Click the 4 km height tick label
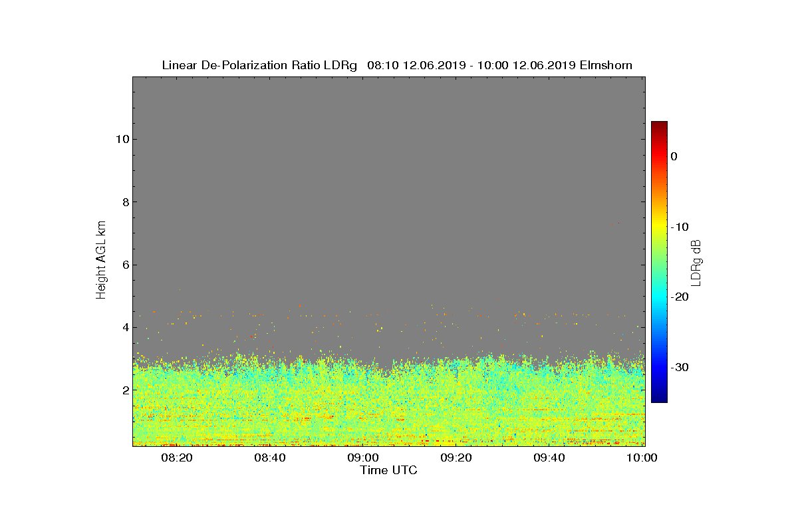 coord(124,327)
